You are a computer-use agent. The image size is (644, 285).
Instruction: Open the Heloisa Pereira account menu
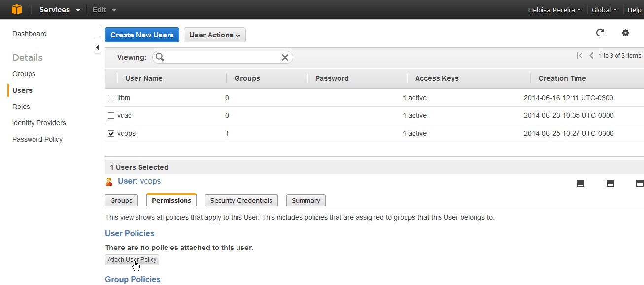coord(554,10)
